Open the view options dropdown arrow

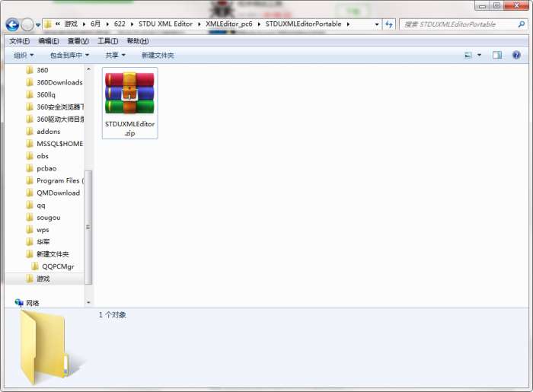(479, 55)
